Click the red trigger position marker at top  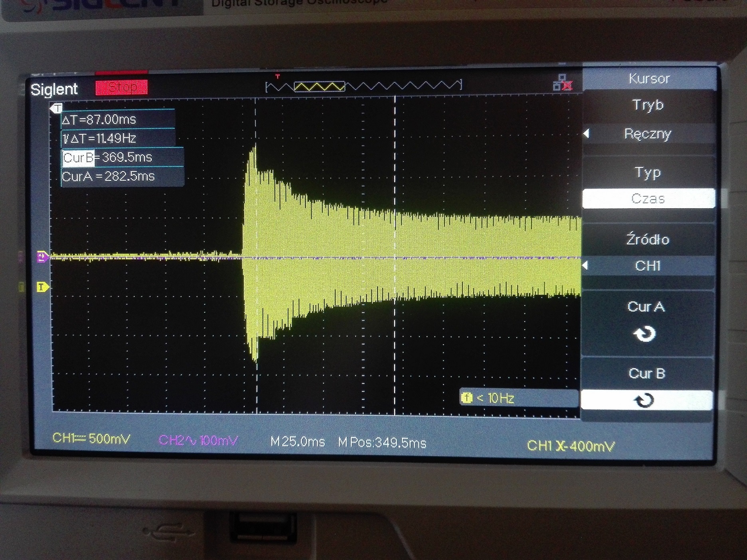(x=278, y=76)
